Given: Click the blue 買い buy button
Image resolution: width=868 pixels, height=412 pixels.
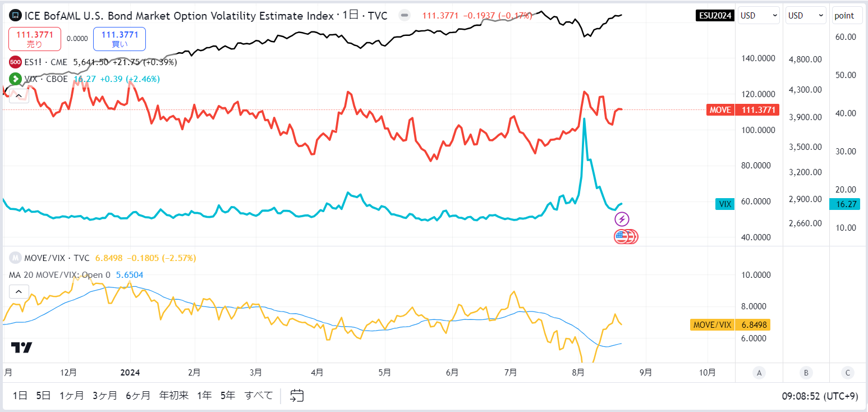Looking at the screenshot, I should (x=120, y=39).
